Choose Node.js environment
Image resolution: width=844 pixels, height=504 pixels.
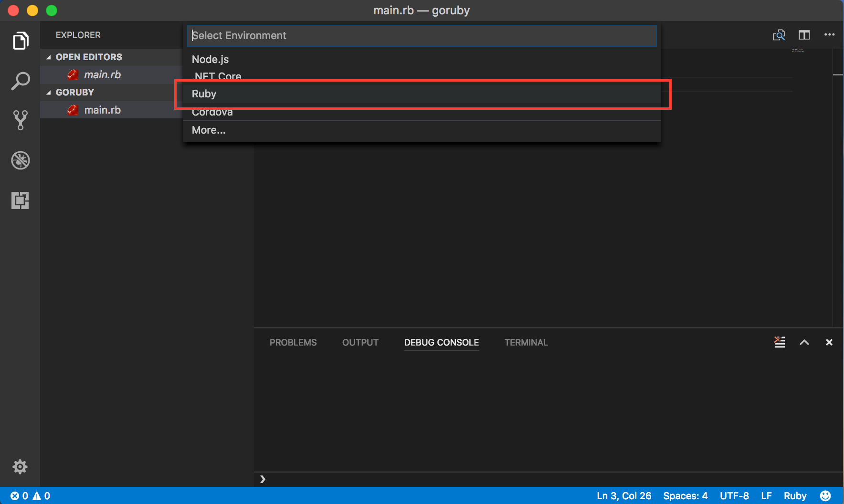(422, 59)
